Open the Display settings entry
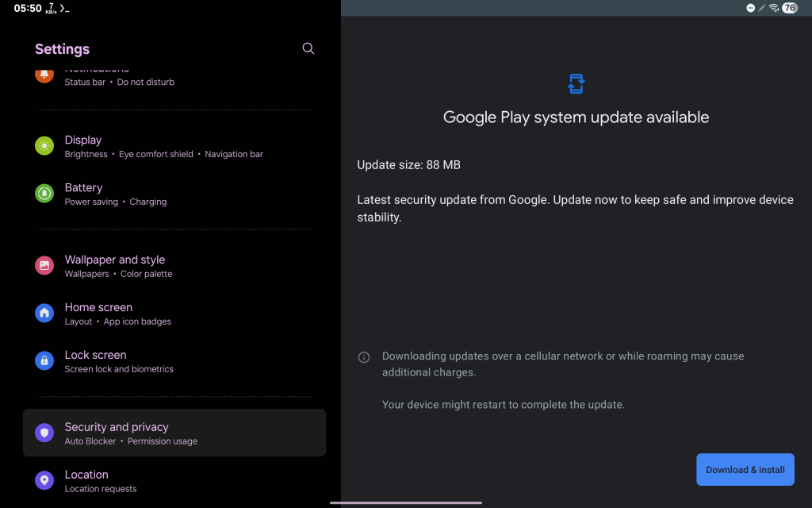This screenshot has width=812, height=508. pos(163,146)
